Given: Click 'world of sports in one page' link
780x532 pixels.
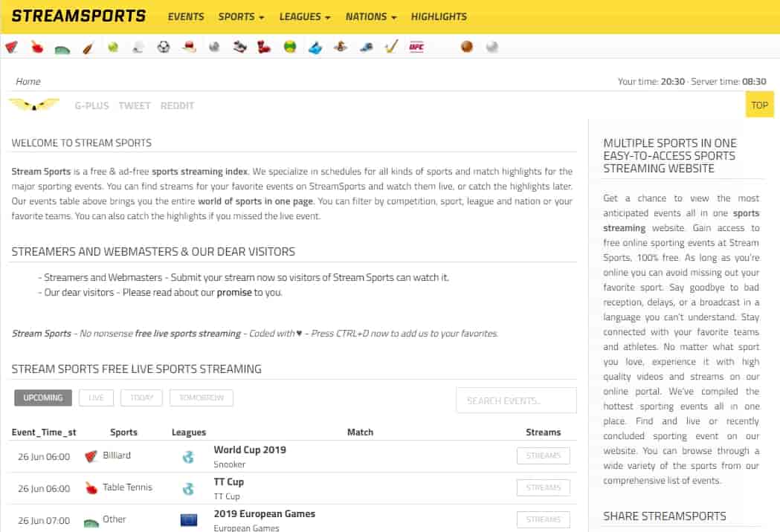Looking at the screenshot, I should click(x=256, y=201).
